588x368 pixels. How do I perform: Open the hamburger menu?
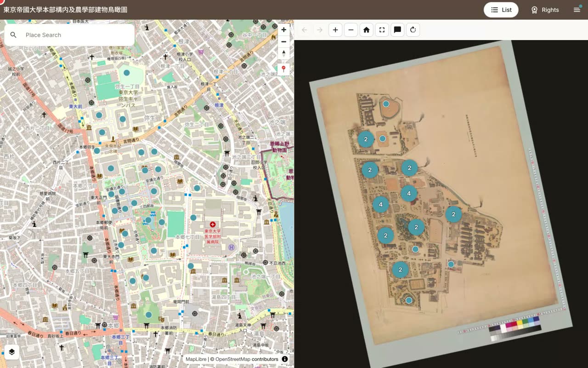[577, 10]
